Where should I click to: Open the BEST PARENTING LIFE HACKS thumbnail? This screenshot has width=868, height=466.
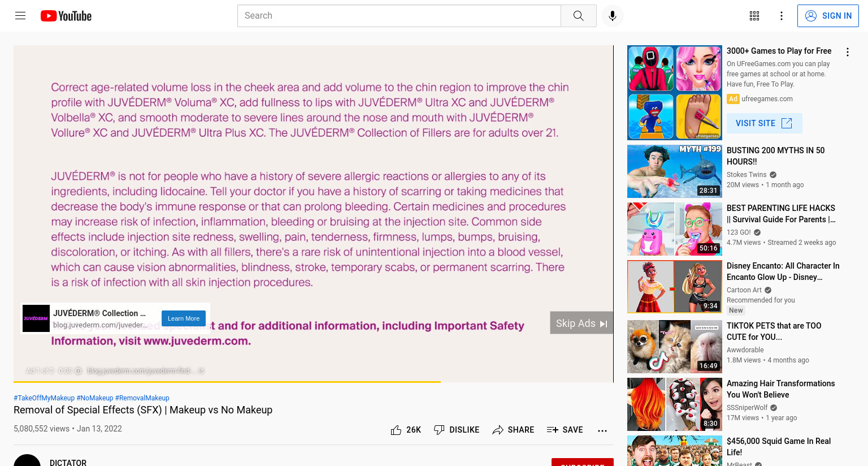point(675,229)
